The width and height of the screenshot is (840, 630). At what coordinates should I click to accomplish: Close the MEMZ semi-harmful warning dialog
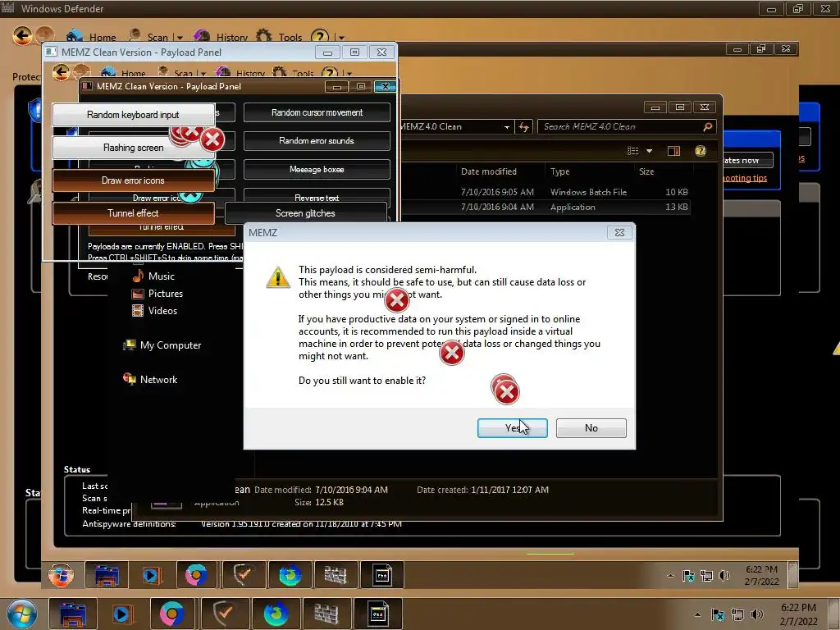pyautogui.click(x=619, y=232)
